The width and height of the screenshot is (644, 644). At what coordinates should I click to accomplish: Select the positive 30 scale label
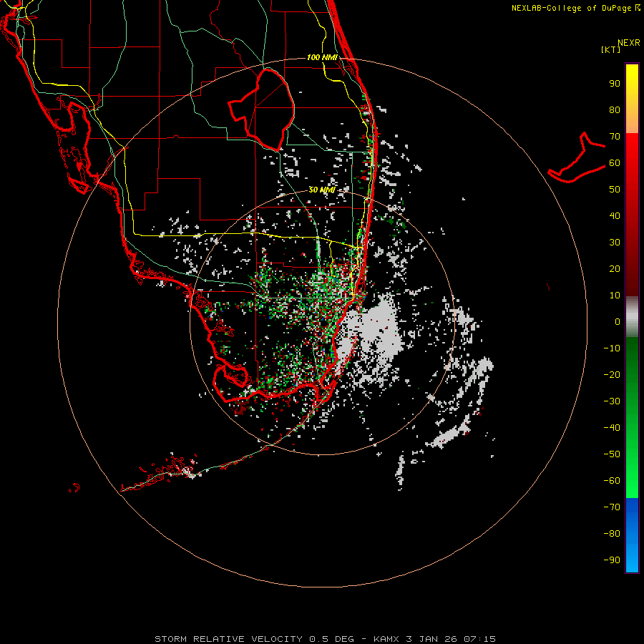615,243
